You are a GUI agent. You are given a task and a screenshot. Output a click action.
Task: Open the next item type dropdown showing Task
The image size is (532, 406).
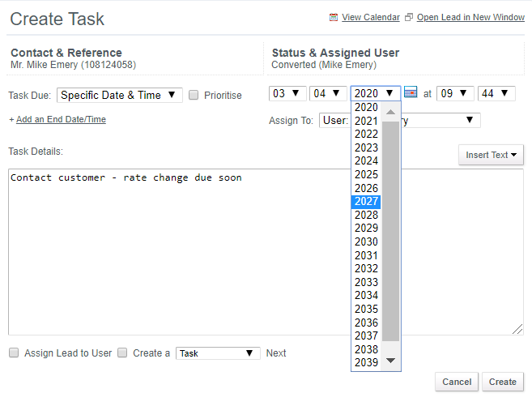tap(218, 353)
